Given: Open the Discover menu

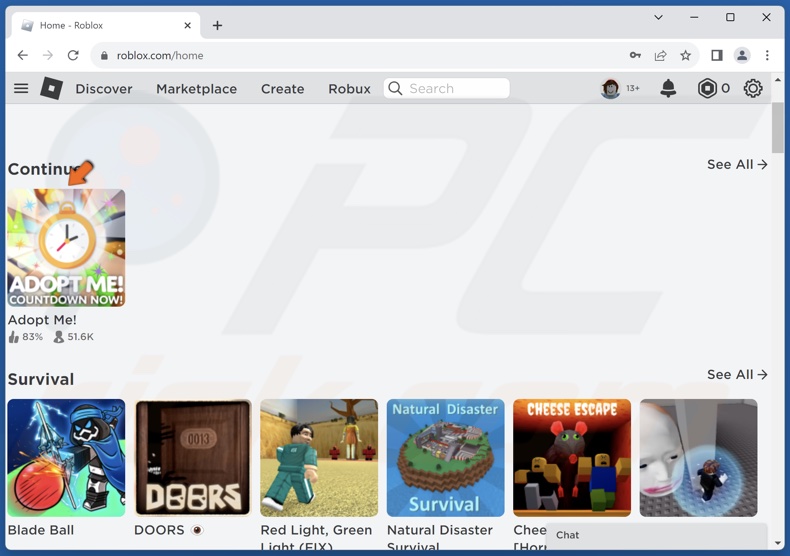Looking at the screenshot, I should 104,89.
